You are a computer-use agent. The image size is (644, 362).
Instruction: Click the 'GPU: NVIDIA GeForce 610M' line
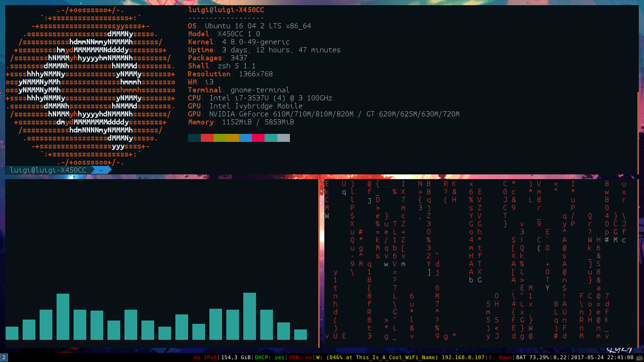[323, 114]
